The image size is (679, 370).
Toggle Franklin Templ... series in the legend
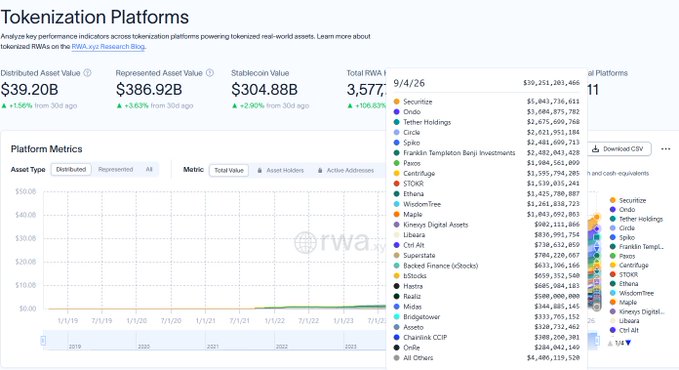click(636, 247)
